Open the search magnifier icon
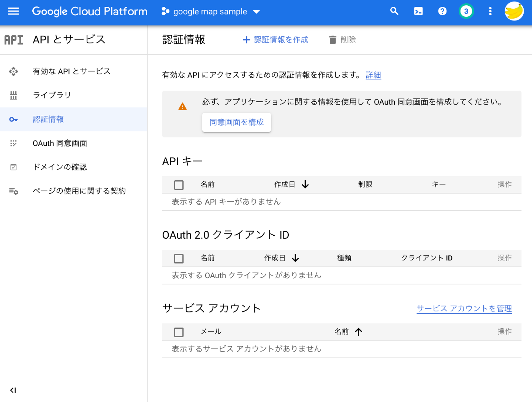532x402 pixels. coord(394,11)
